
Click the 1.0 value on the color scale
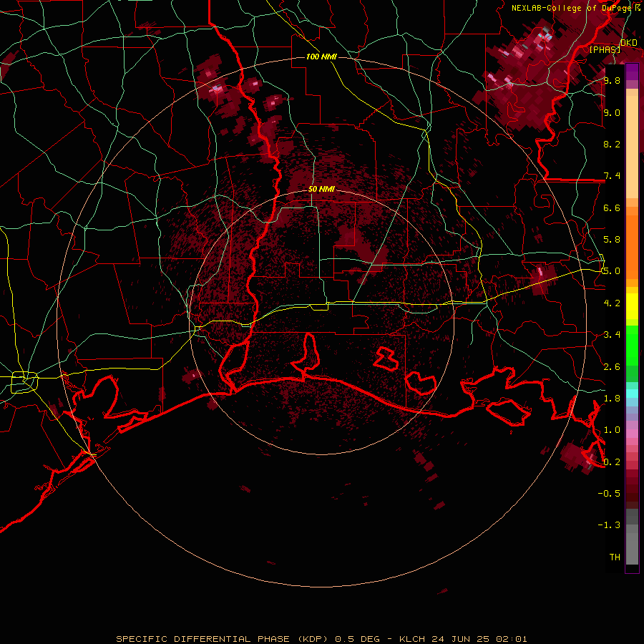pos(612,430)
